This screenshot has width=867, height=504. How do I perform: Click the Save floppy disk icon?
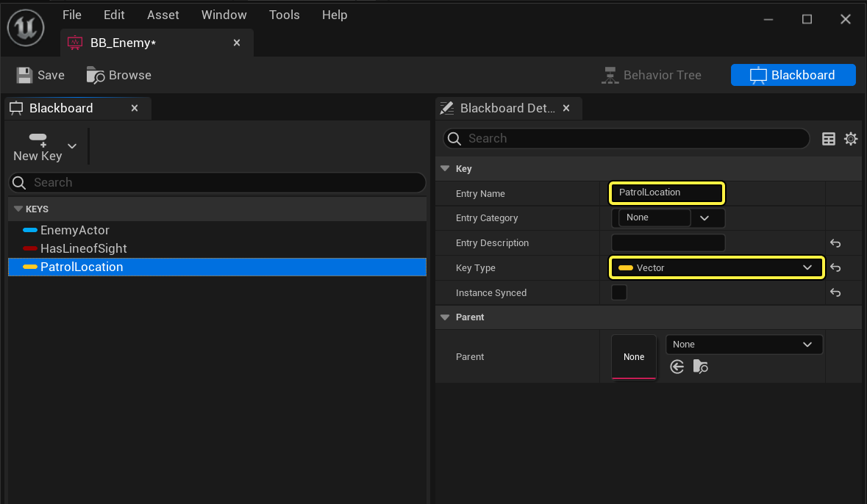25,75
